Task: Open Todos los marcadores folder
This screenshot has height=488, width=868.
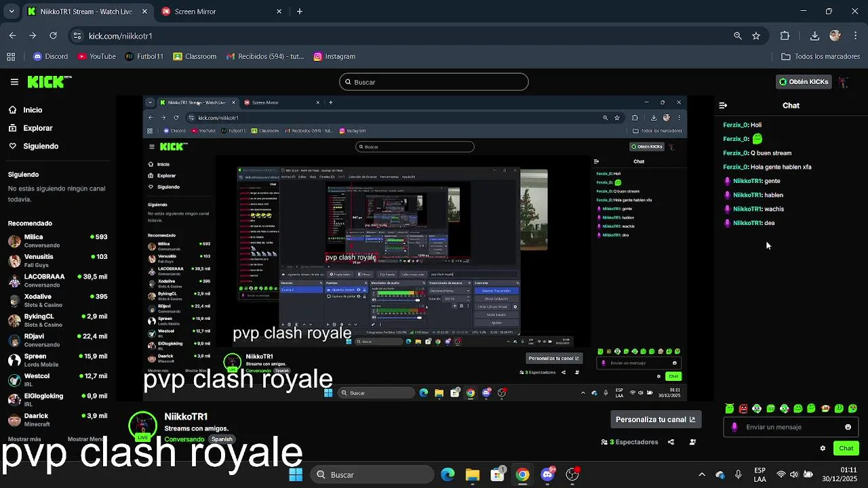Action: pos(821,57)
